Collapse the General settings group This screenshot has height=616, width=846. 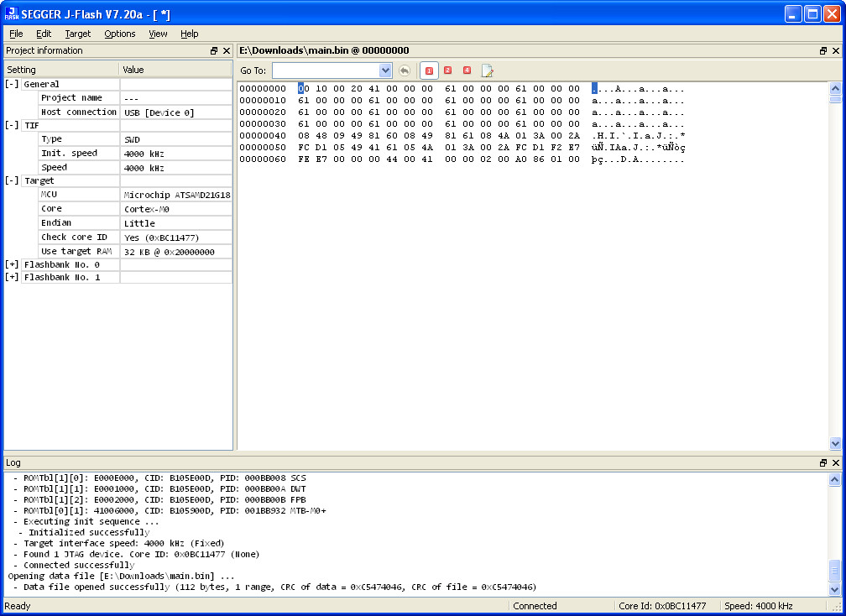click(12, 84)
